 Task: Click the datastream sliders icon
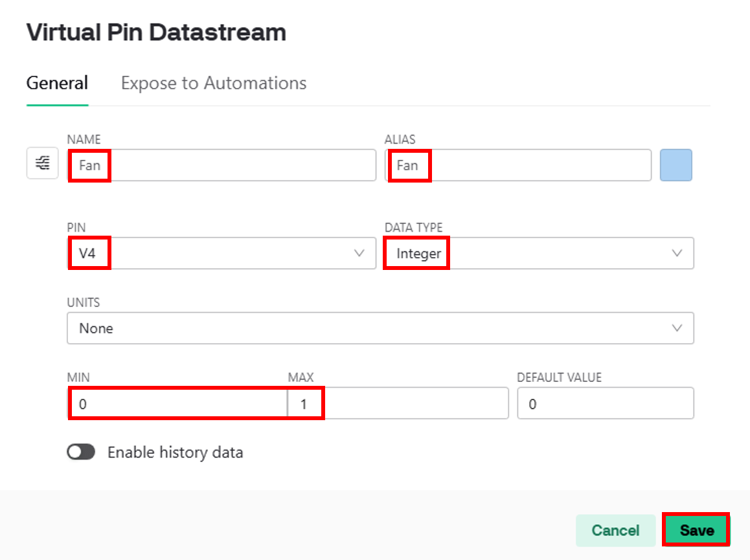pos(43,163)
